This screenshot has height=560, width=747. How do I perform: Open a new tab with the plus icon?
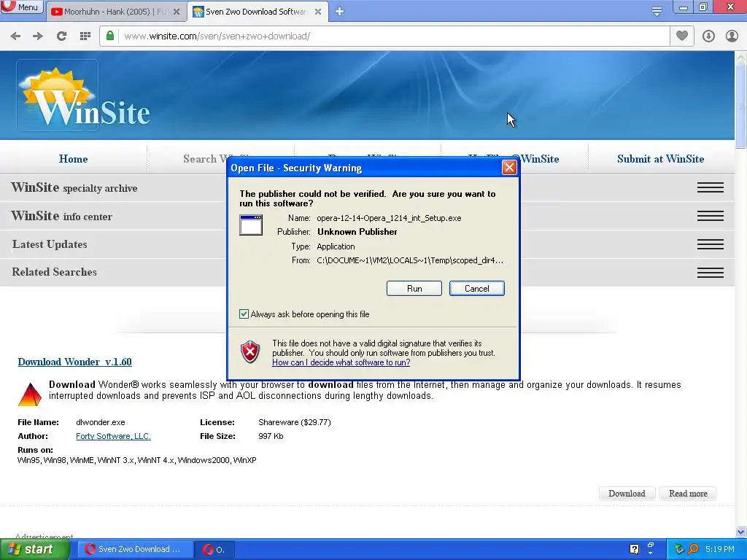pos(339,12)
